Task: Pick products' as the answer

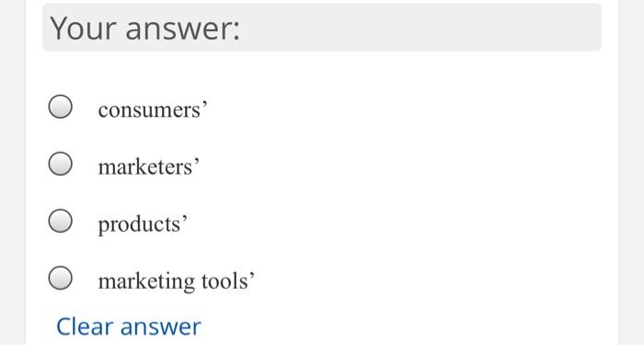Action: [61, 221]
